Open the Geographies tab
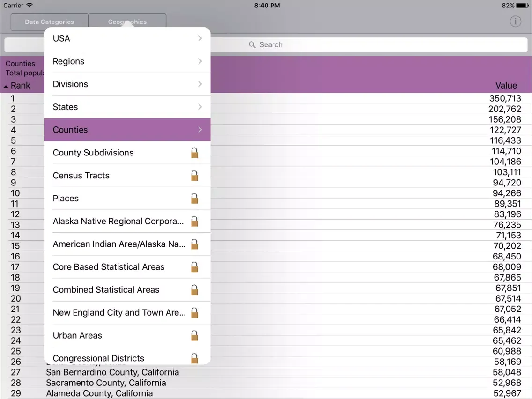This screenshot has height=399, width=532. pos(127,22)
